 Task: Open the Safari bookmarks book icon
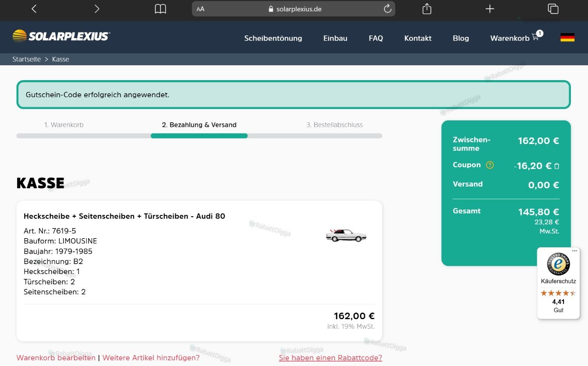tap(160, 9)
